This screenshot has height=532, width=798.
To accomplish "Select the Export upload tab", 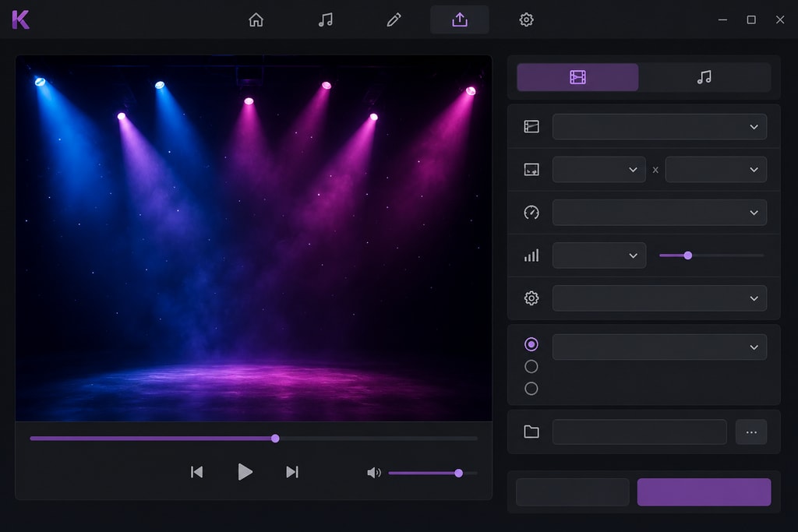I will coord(460,19).
